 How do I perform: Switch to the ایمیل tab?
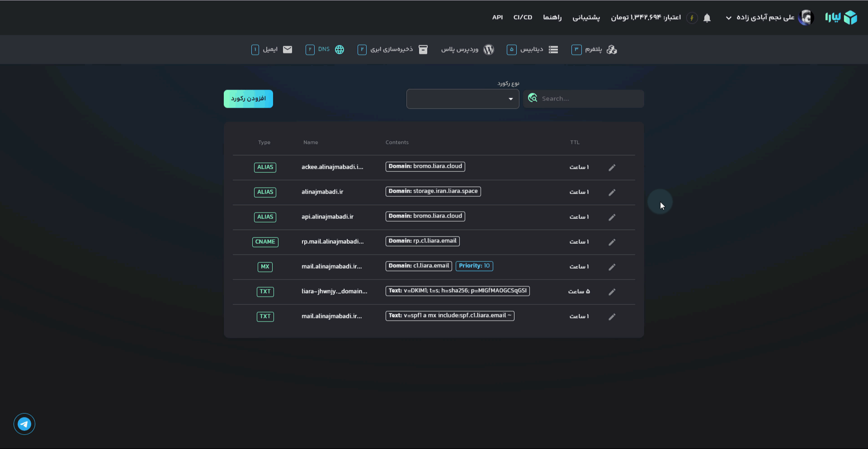click(x=271, y=49)
